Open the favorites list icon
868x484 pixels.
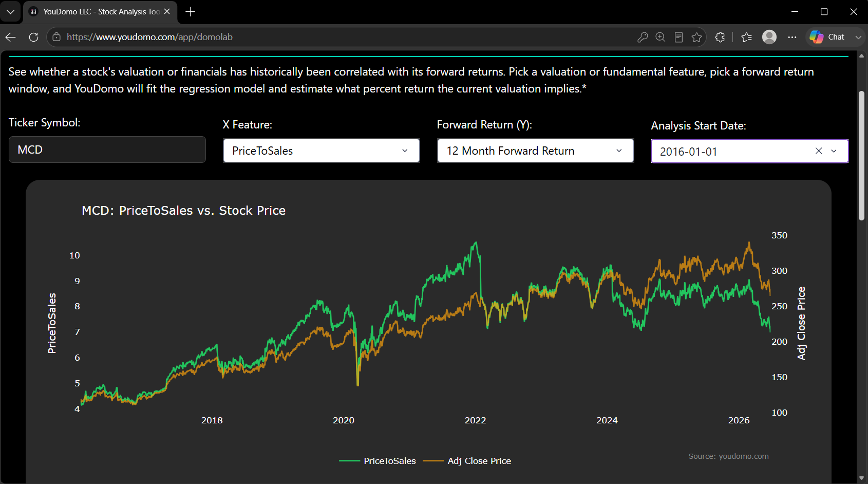click(747, 37)
